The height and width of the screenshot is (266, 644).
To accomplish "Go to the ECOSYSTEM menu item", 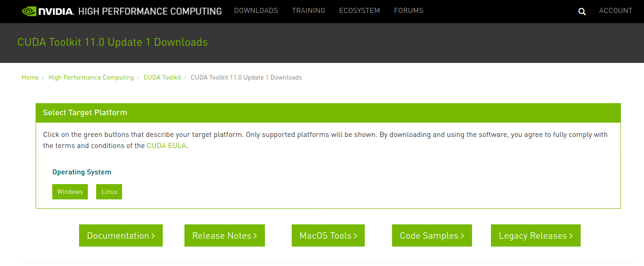I will pos(359,11).
